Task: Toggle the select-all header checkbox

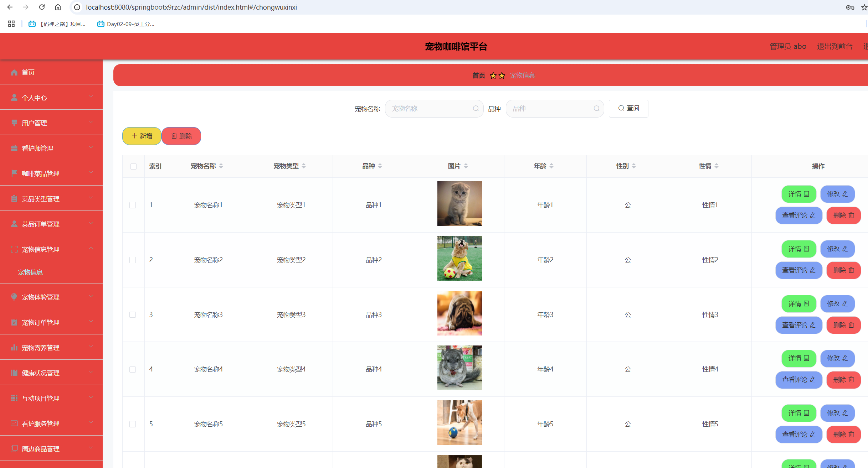Action: 133,166
